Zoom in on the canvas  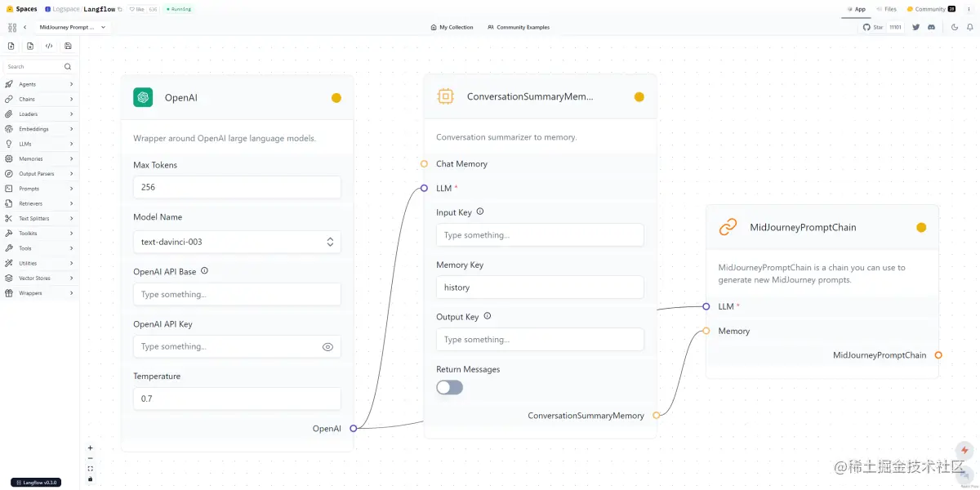[x=91, y=448]
